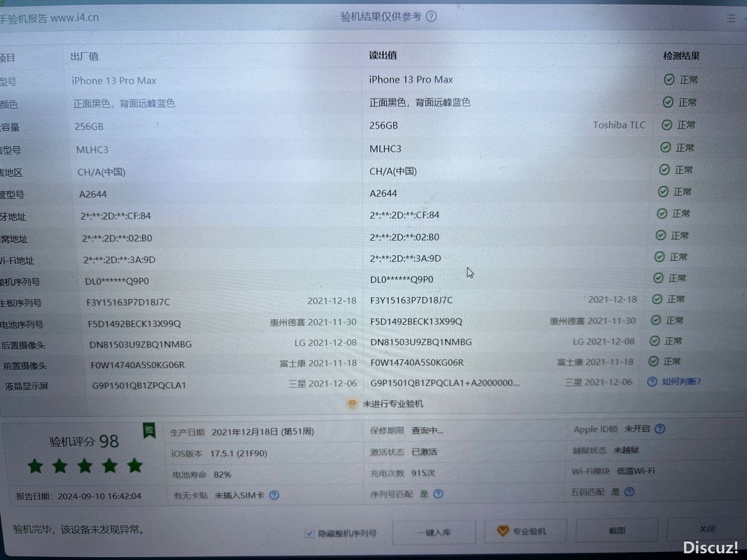Click the help icon beside 未插入SIM卡
Screen dimensions: 747x560
[x=274, y=495]
